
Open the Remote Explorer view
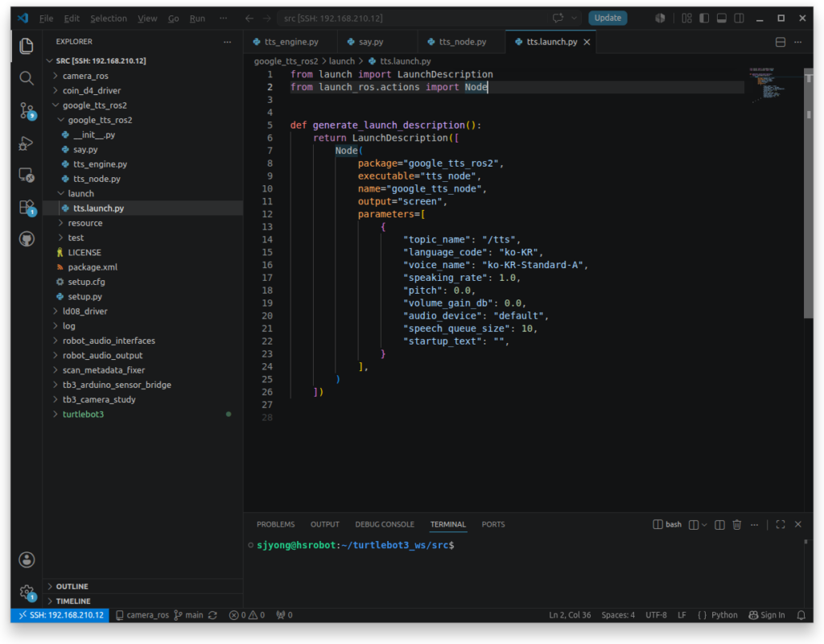click(x=27, y=175)
